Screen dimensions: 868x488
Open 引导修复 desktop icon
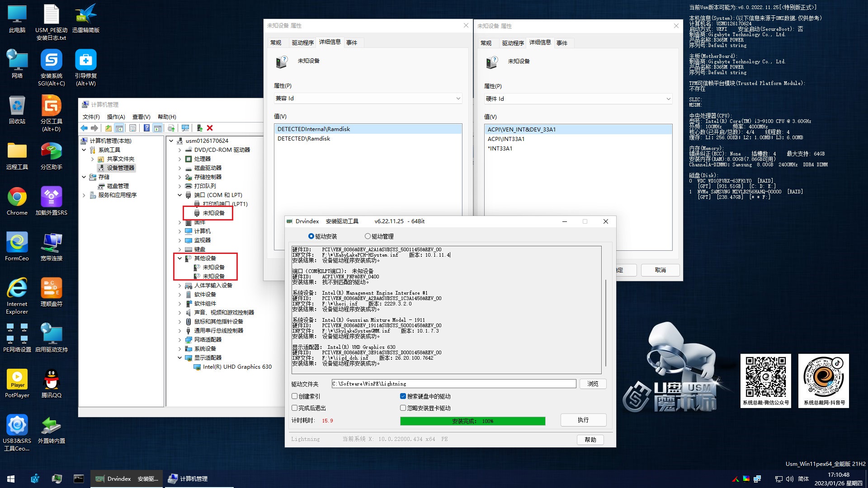point(85,68)
